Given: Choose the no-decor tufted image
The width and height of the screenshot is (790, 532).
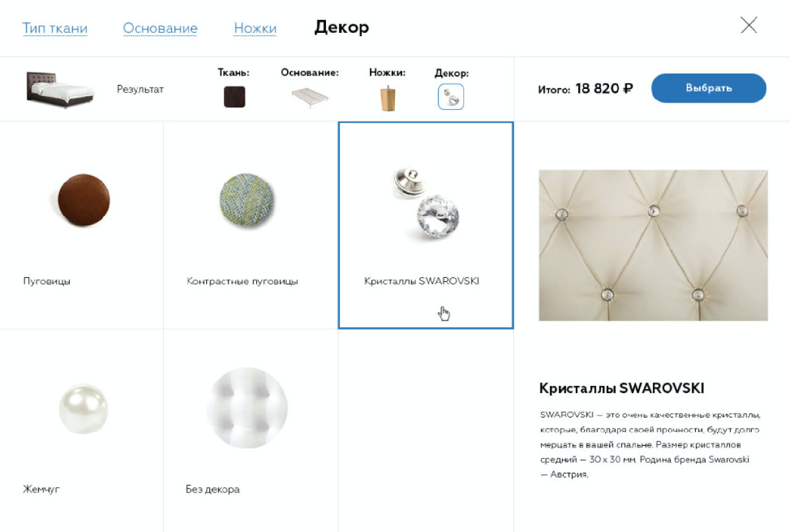Looking at the screenshot, I should point(247,408).
